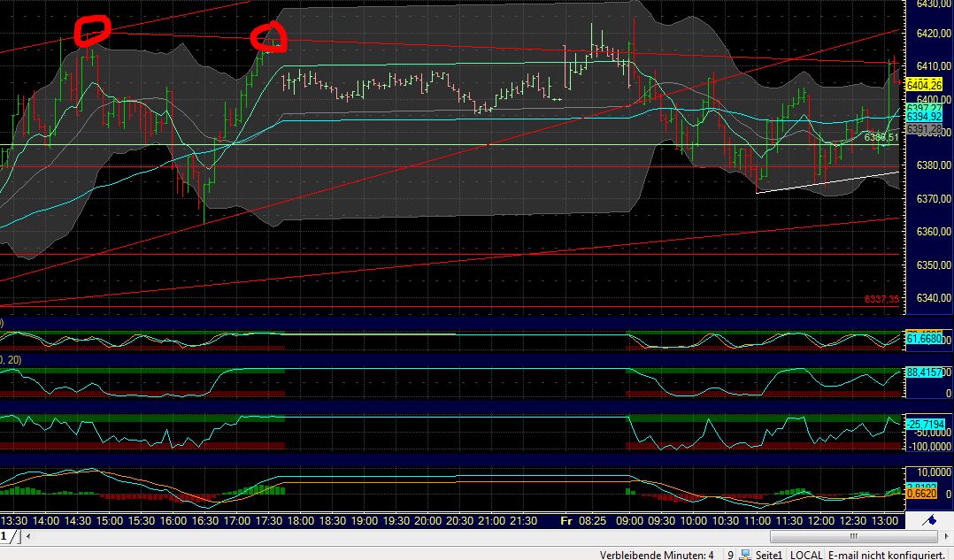Screen dimensions: 954x560
Task: Click the 61,6680 indicator value badge
Action: pos(924,338)
